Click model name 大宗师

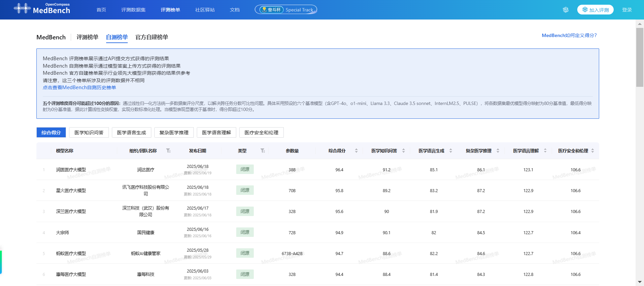click(62, 233)
